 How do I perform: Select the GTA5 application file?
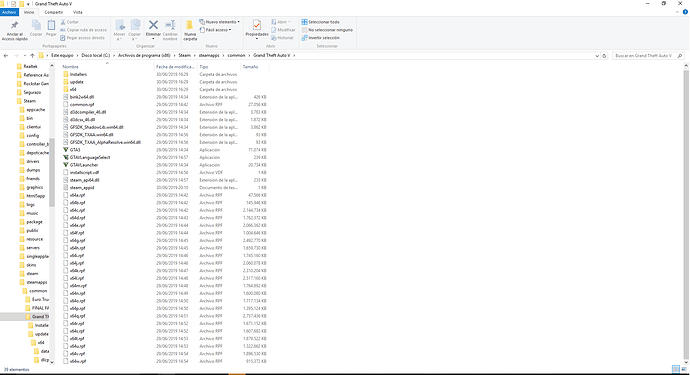(x=75, y=150)
